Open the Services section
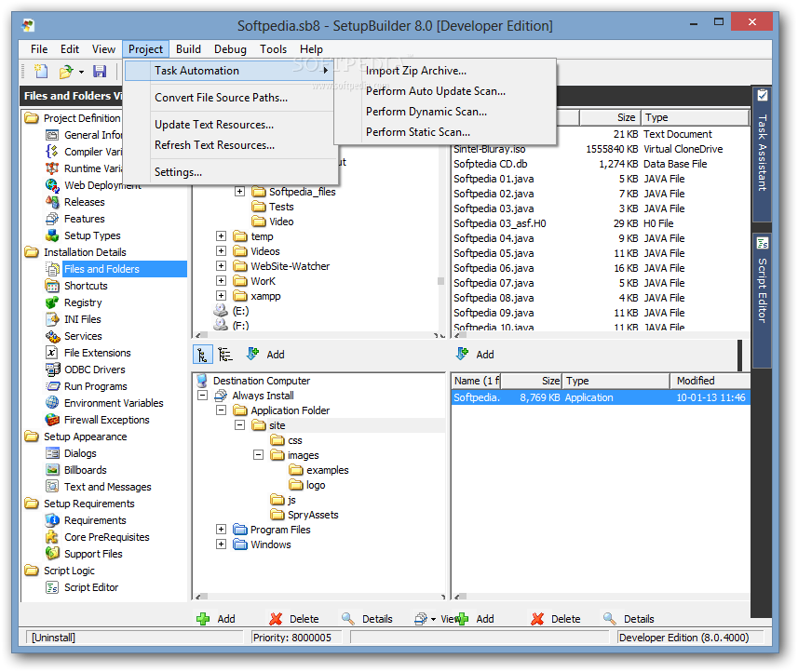The width and height of the screenshot is (798, 672). (83, 336)
